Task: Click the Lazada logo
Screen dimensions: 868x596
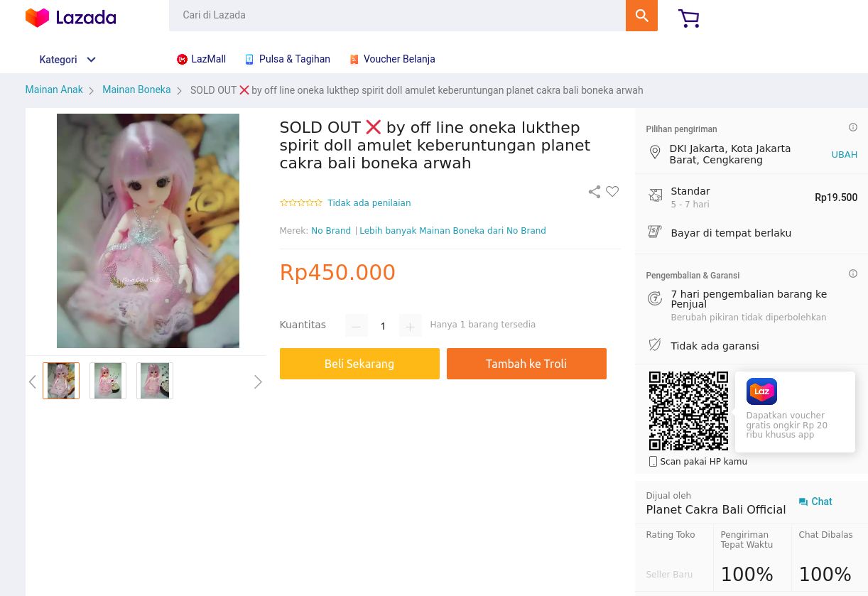Action: point(70,18)
